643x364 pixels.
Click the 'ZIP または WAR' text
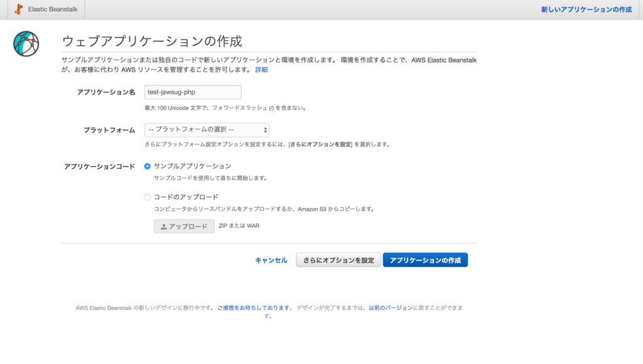(x=239, y=226)
